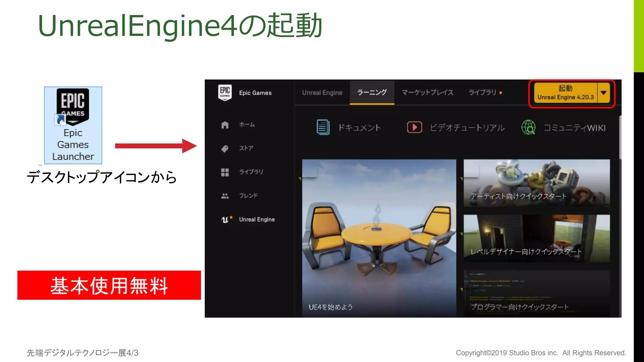
Task: Open アーティスト向けクイックスタート thumbnail
Action: click(537, 183)
